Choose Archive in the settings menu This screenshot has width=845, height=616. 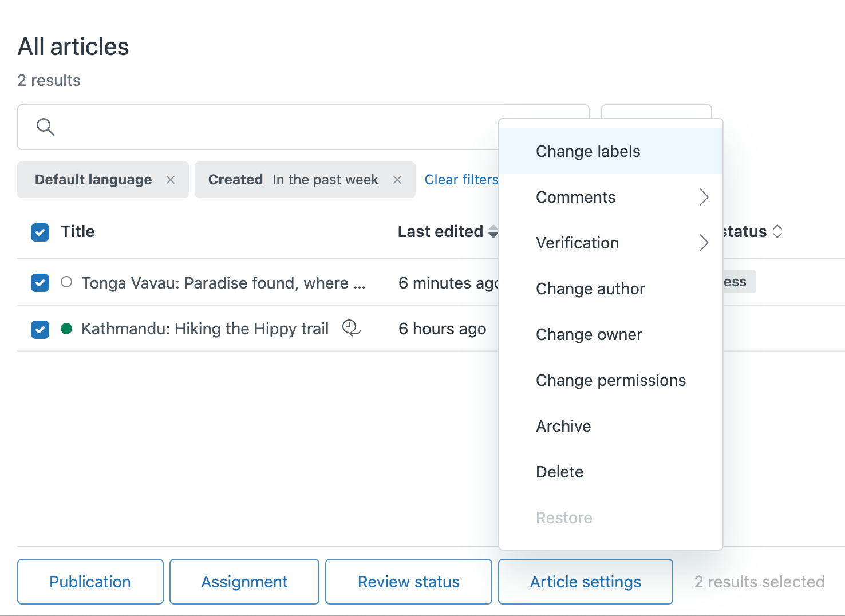coord(563,426)
